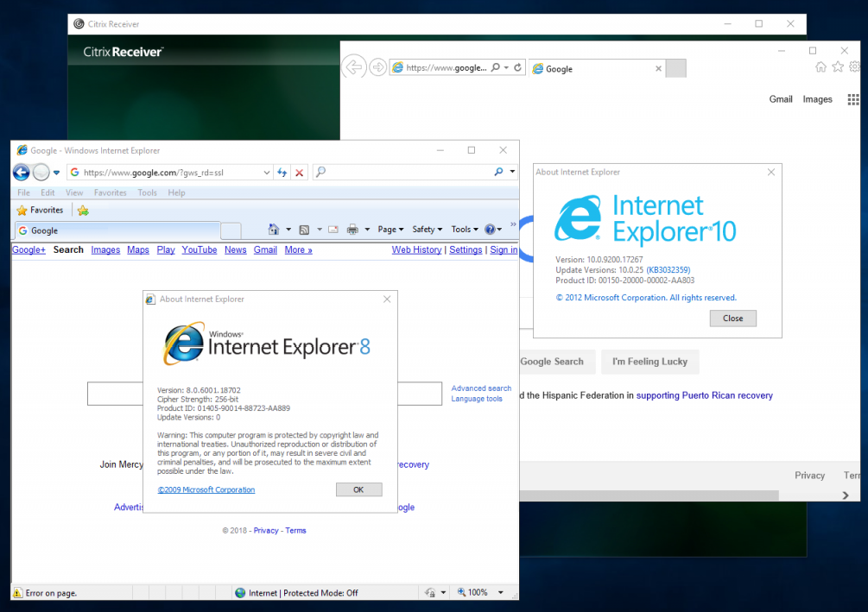Image resolution: width=868 pixels, height=612 pixels.
Task: Open the Tools menu in the menu bar
Action: coord(147,192)
